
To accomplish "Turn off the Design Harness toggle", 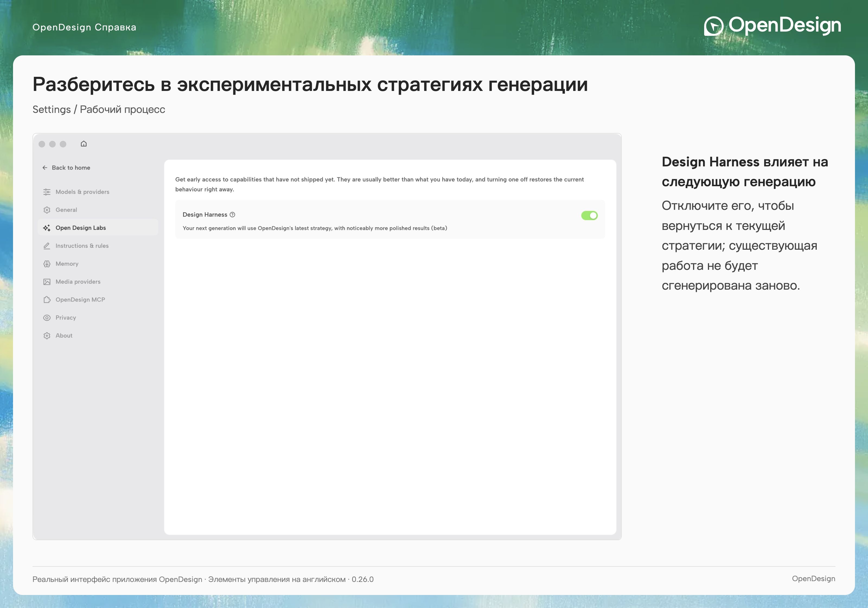I will pos(589,215).
